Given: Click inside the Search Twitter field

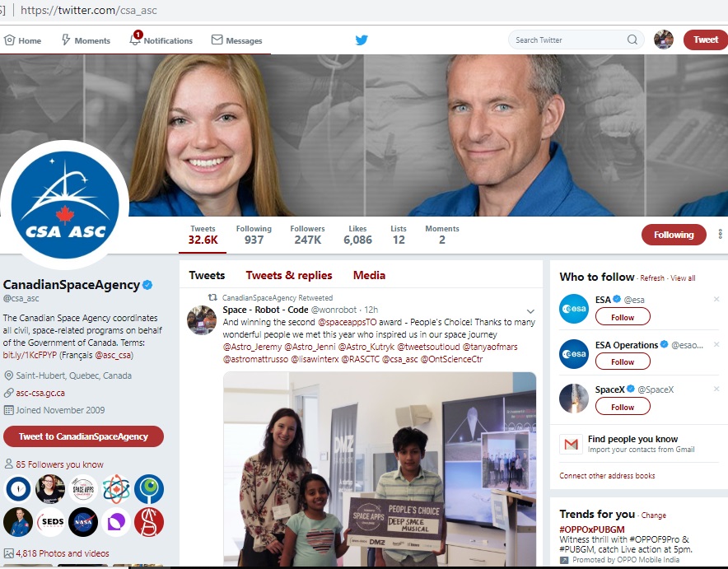Looking at the screenshot, I should [x=568, y=40].
